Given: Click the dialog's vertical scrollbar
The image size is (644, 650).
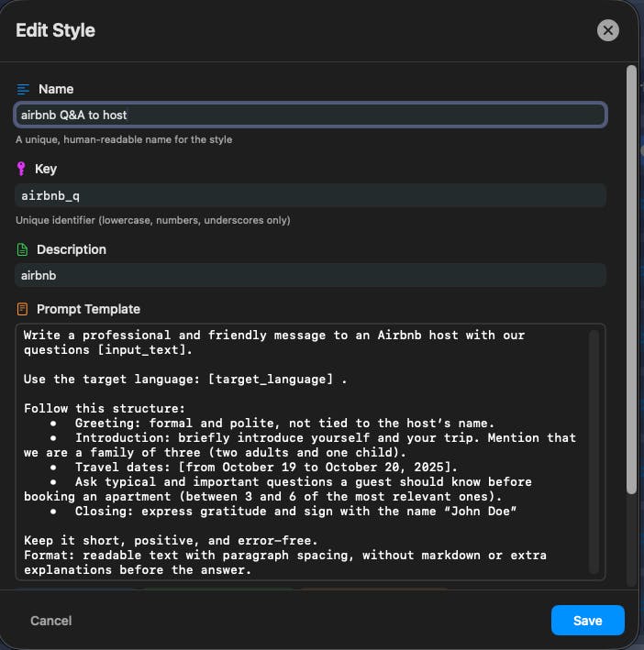Looking at the screenshot, I should [x=631, y=280].
